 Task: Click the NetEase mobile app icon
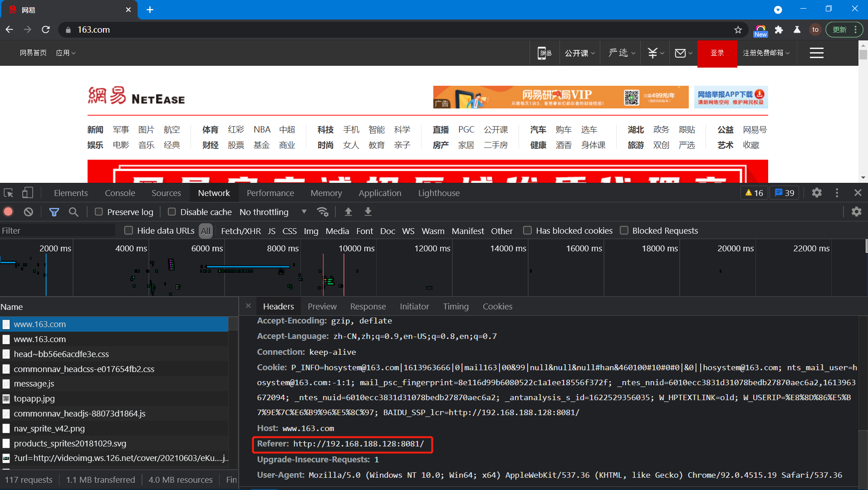click(544, 53)
